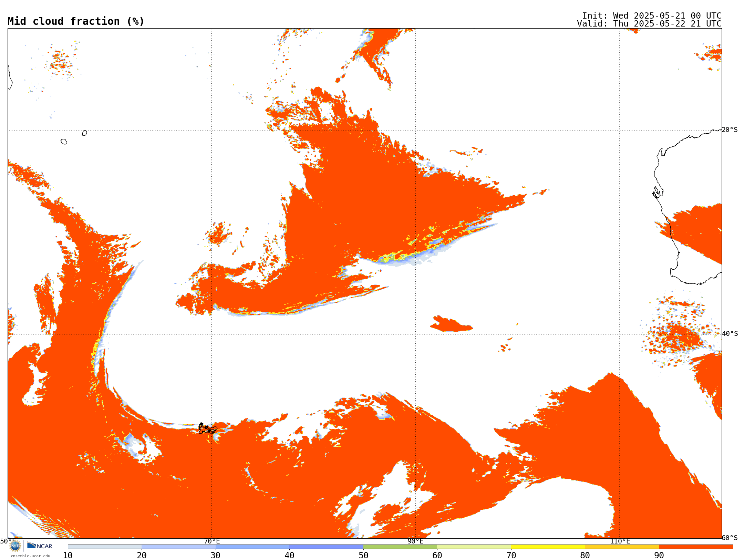This screenshot has height=560, width=744.
Task: Click the 50°E longitude label
Action: [8, 541]
